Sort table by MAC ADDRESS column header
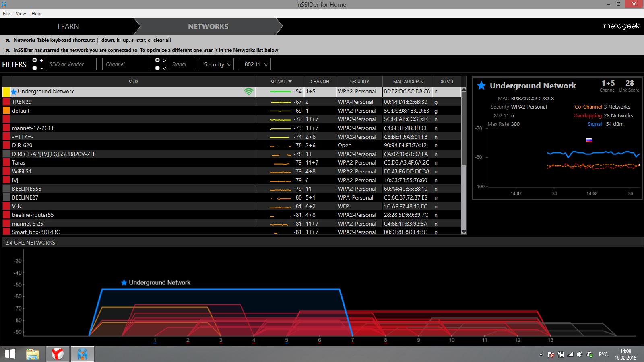This screenshot has width=644, height=362. 408,82
